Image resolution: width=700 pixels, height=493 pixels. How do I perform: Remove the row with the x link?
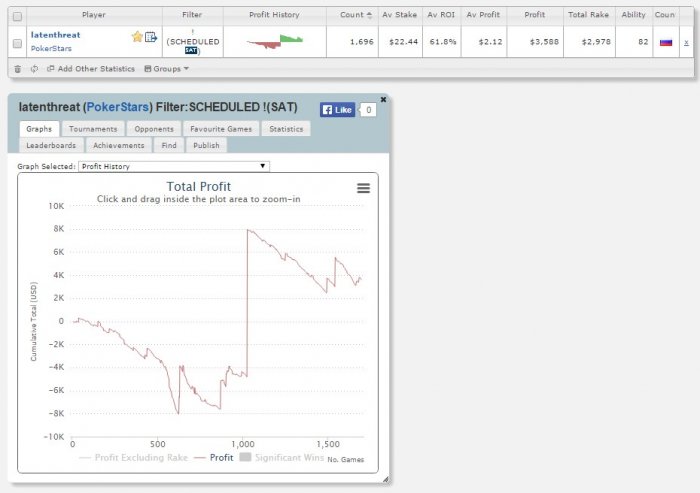point(686,43)
